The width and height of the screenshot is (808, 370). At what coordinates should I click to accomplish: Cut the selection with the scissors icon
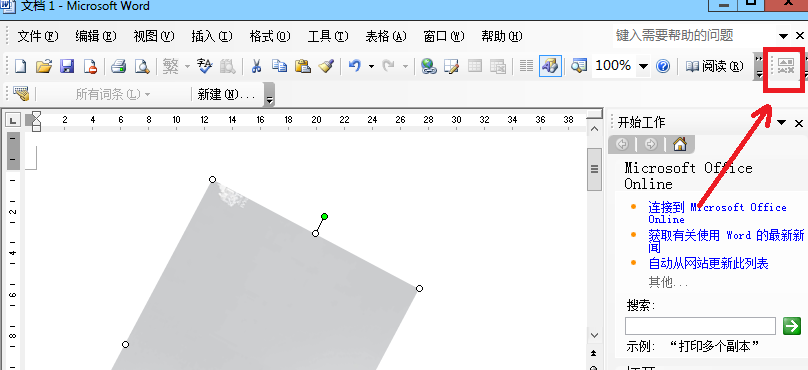point(256,66)
